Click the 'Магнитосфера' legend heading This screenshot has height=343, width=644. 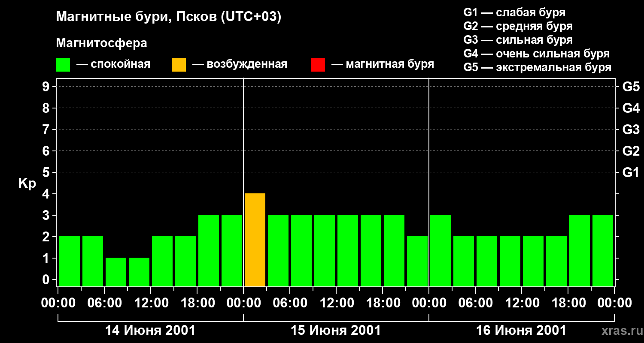click(x=101, y=43)
